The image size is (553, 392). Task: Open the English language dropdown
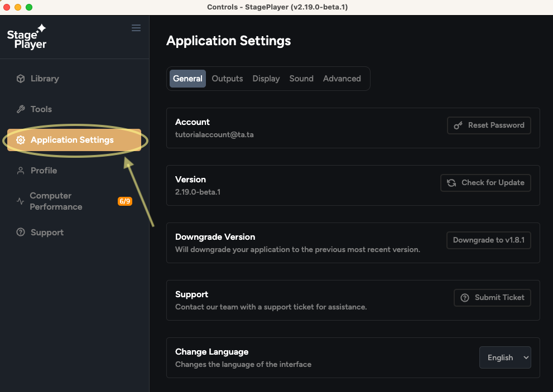tap(505, 357)
